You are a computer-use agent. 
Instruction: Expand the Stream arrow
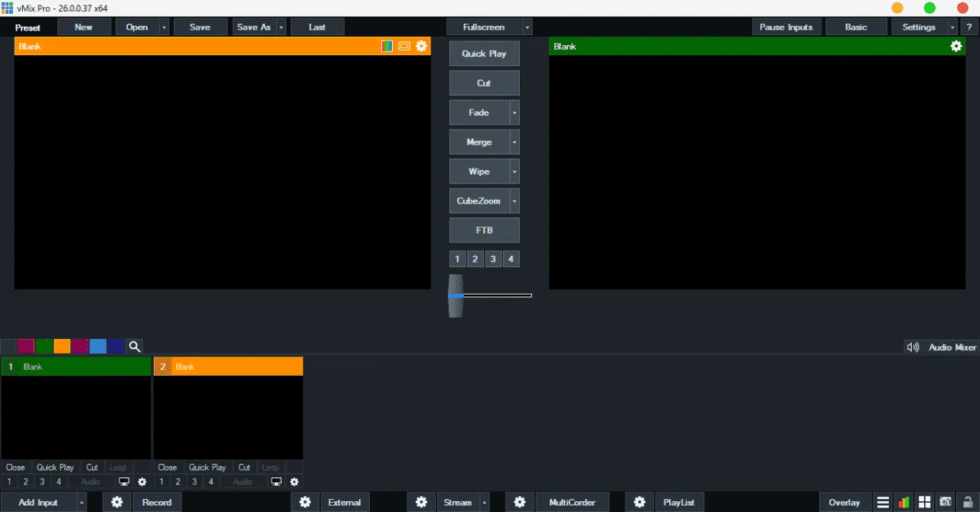484,502
